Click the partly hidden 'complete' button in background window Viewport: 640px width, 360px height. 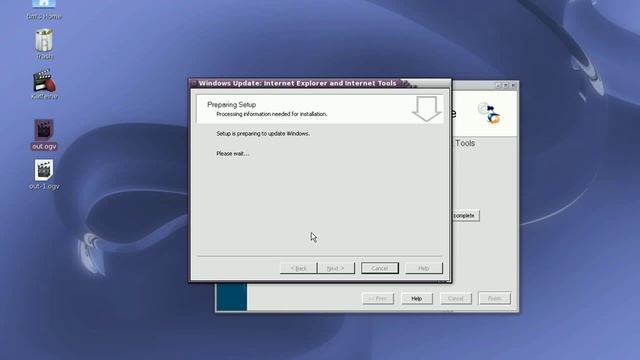(466, 216)
